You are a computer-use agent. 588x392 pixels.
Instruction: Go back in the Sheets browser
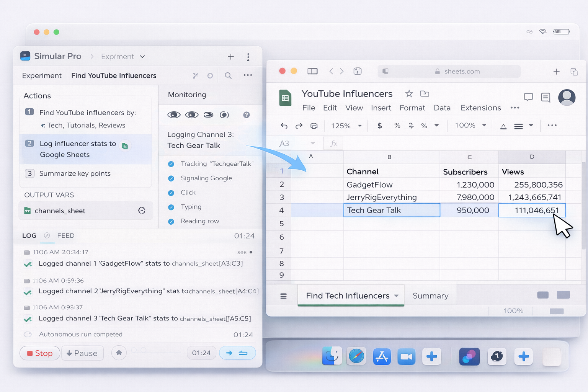click(331, 71)
